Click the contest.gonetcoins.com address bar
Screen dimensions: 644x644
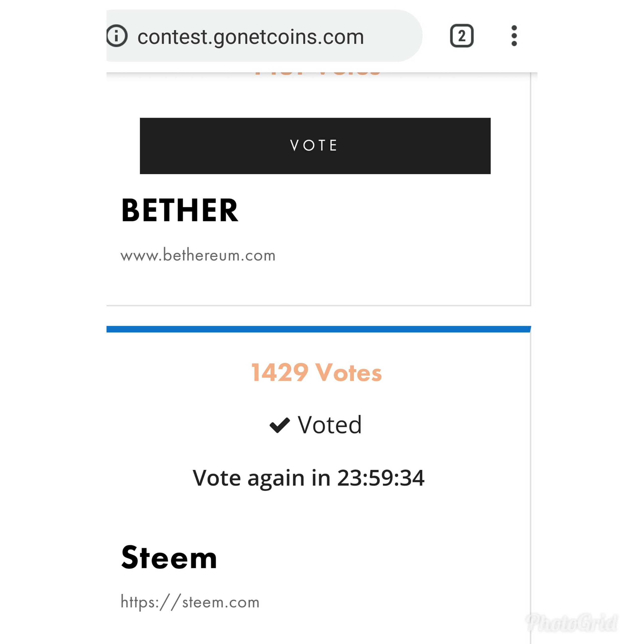pyautogui.click(x=264, y=36)
